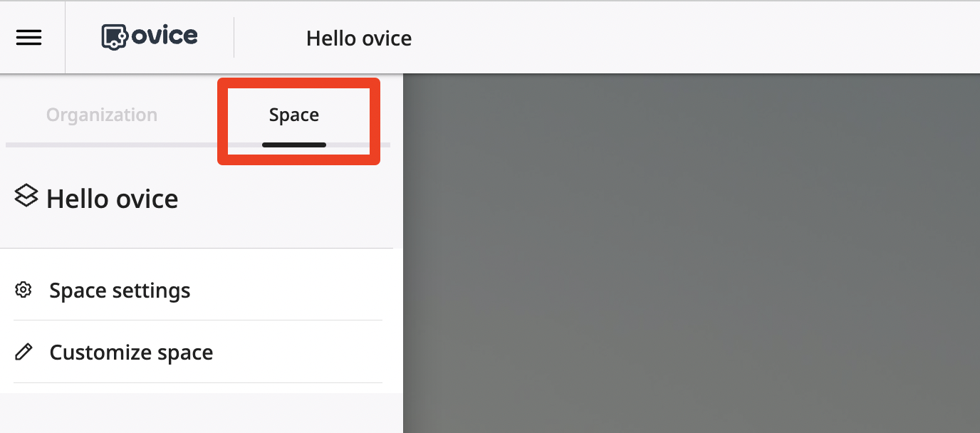Click the divider between logo and page title
980x433 pixels.
pyautogui.click(x=234, y=36)
